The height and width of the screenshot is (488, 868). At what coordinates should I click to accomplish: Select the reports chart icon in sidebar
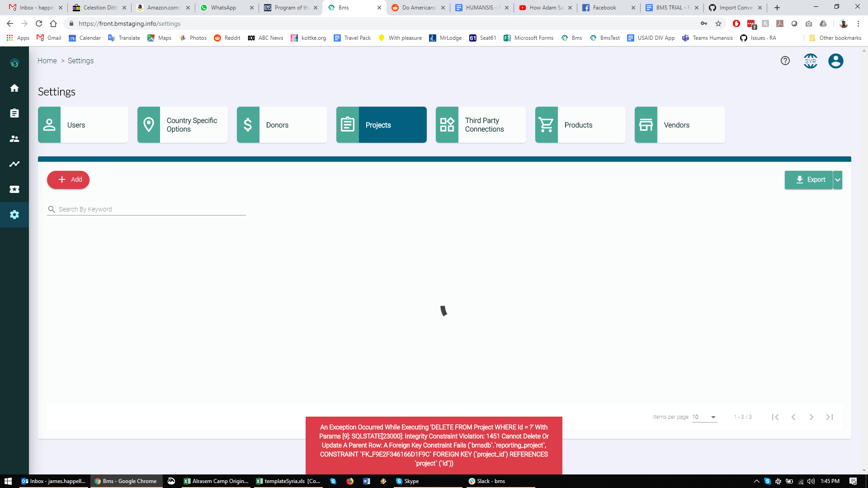tap(14, 164)
